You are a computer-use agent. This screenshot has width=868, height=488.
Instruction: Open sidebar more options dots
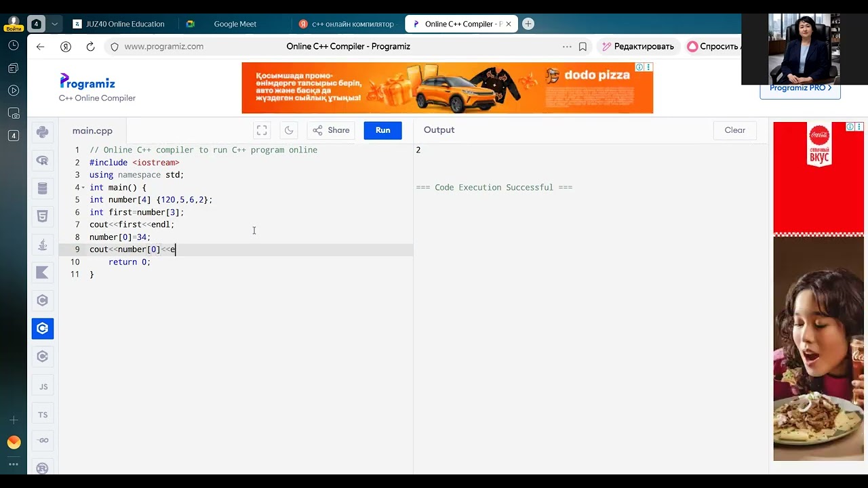[13, 464]
